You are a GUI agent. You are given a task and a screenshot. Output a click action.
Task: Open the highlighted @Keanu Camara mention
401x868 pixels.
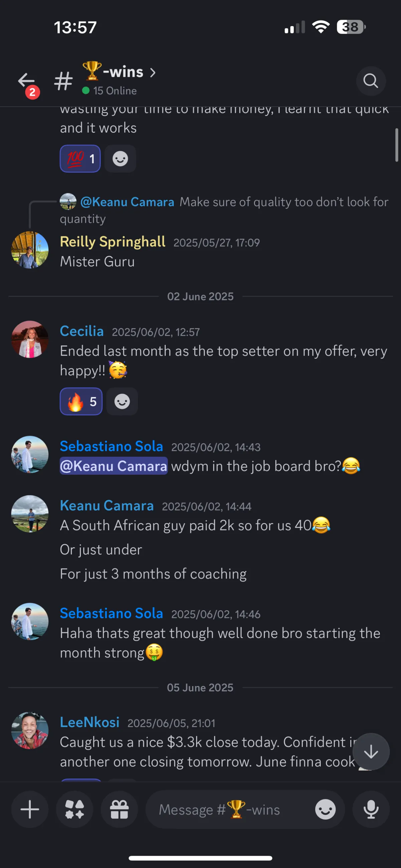click(114, 466)
